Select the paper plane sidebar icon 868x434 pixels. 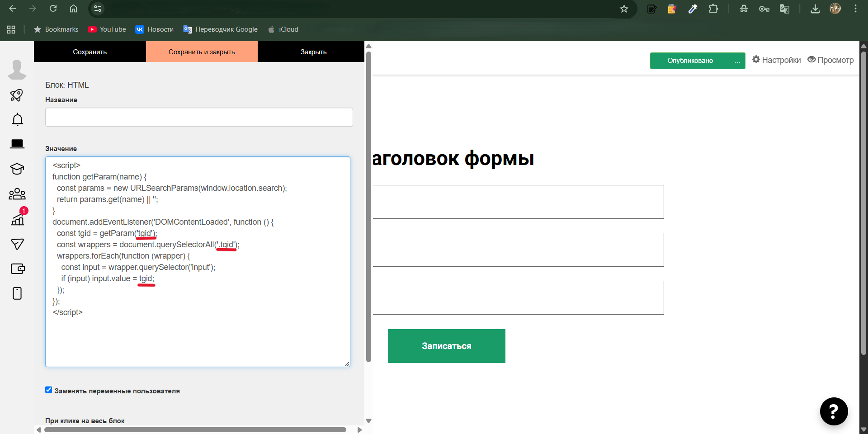tap(17, 244)
